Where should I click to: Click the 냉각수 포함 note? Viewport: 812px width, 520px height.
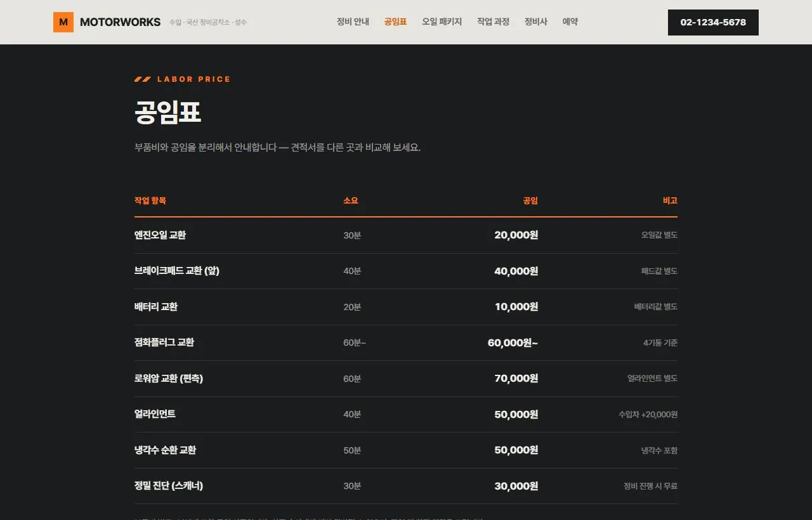click(659, 450)
